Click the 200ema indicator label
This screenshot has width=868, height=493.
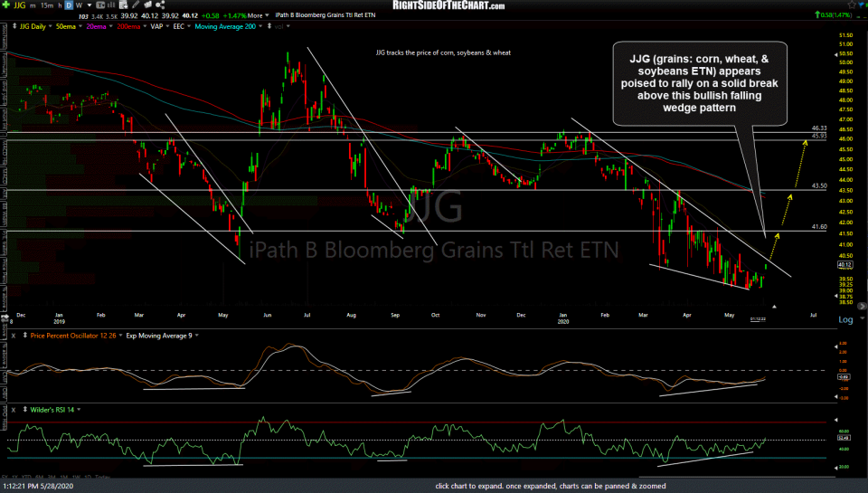coord(128,26)
